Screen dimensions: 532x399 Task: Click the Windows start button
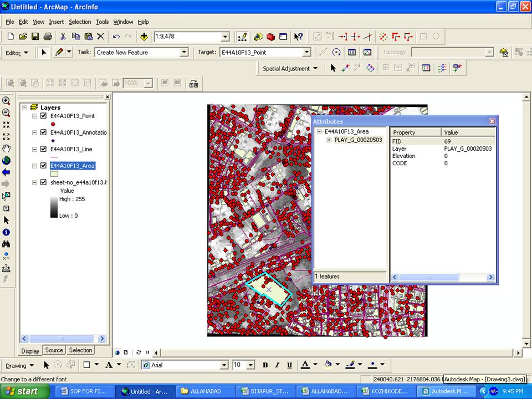pyautogui.click(x=24, y=391)
